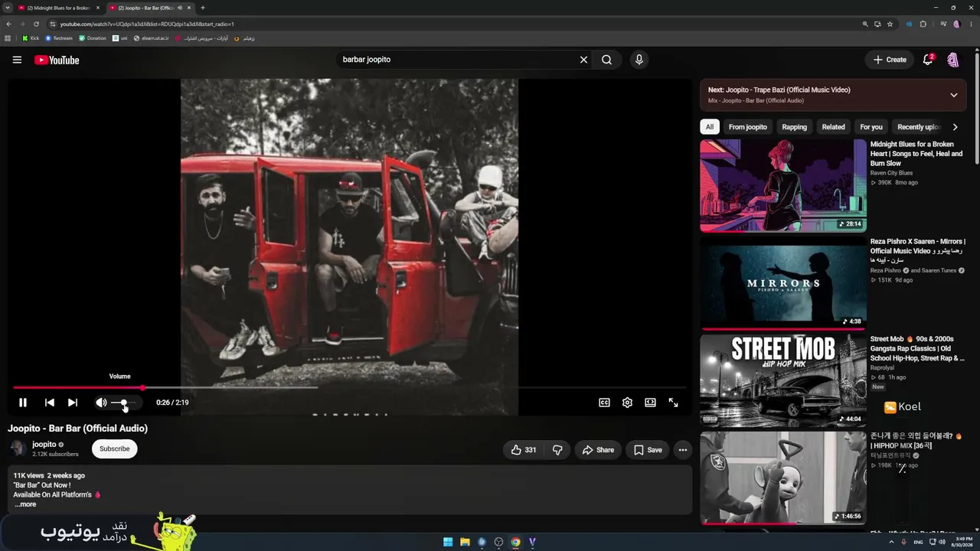Open the browser apps grid shortcut
The image size is (980, 551).
tap(8, 38)
